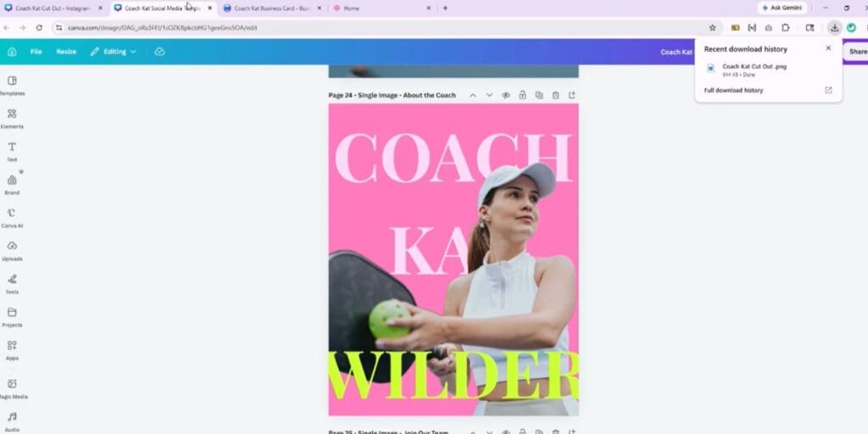Open Full download history link
This screenshot has width=868, height=434.
[733, 90]
